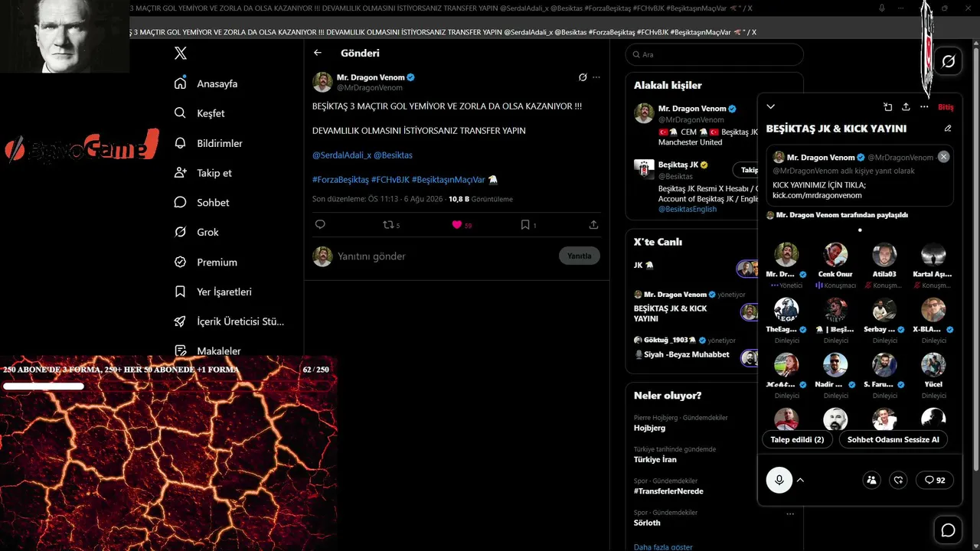Open Beşiktaş JK account in Alakalı kişiler
This screenshot has width=980, height=551.
click(x=678, y=165)
